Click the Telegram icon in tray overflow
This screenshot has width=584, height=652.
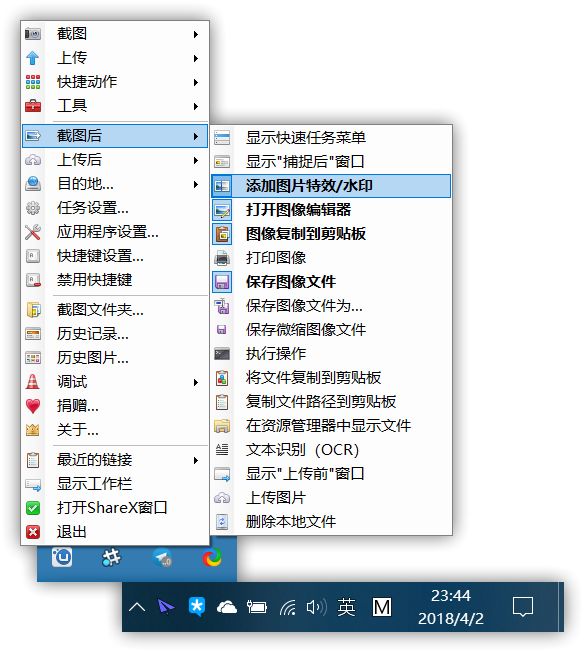point(162,558)
